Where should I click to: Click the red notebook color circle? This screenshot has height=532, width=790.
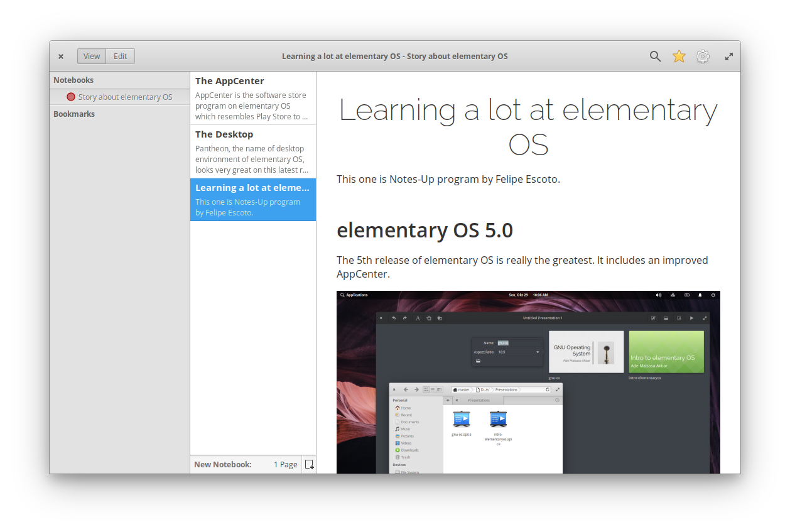pos(71,97)
